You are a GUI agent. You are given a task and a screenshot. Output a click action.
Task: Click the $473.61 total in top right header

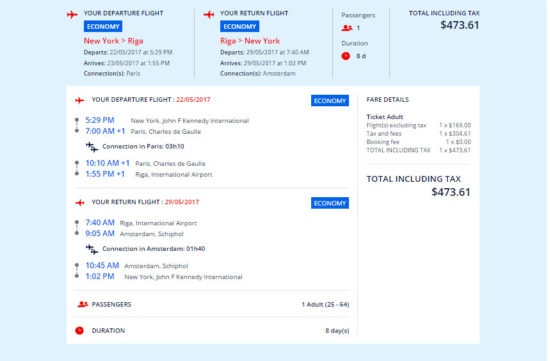click(460, 25)
